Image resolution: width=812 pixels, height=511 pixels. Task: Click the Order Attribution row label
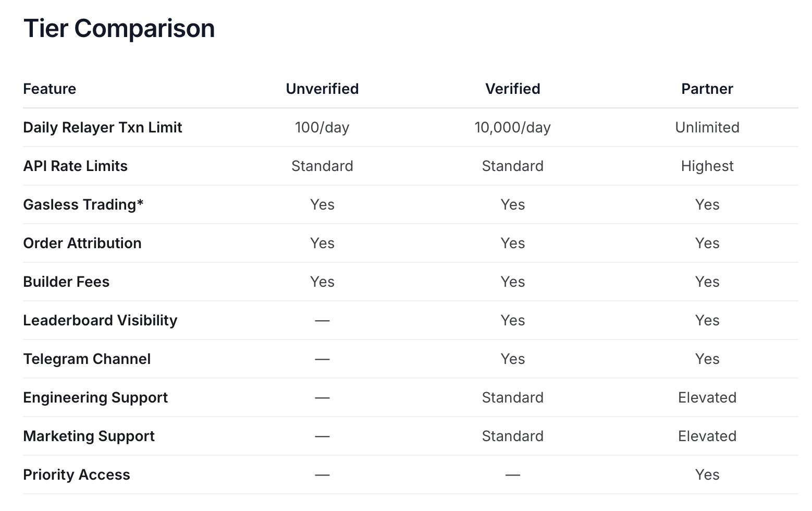pyautogui.click(x=82, y=243)
